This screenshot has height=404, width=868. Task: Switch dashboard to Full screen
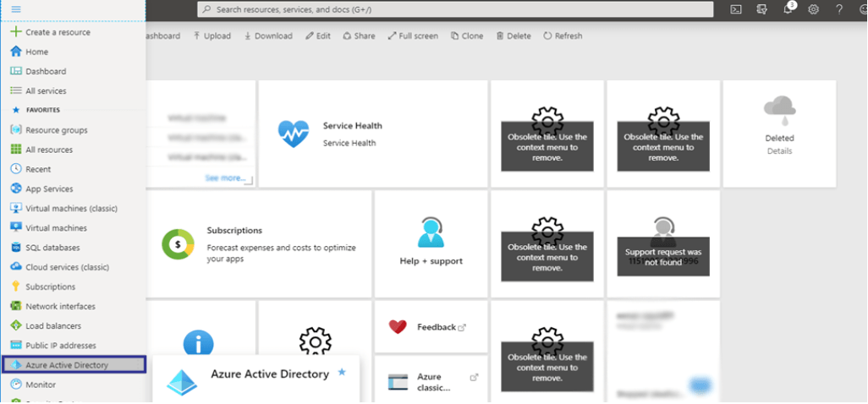[x=413, y=36]
